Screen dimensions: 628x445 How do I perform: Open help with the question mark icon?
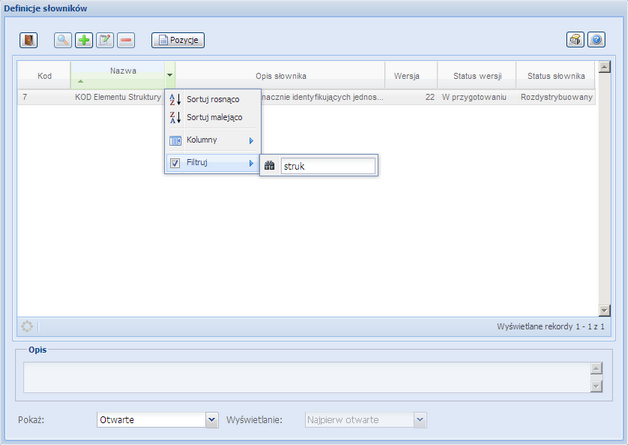pos(596,40)
